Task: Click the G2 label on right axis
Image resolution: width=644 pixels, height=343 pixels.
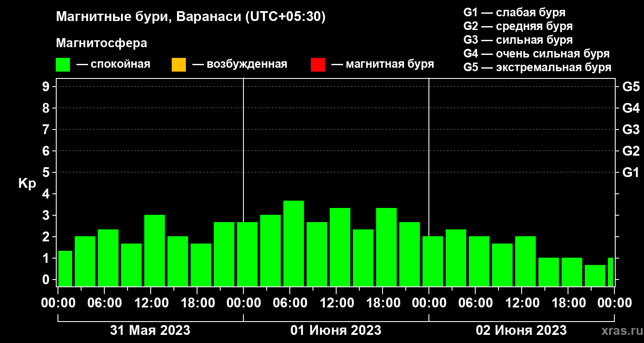Action: pos(631,151)
